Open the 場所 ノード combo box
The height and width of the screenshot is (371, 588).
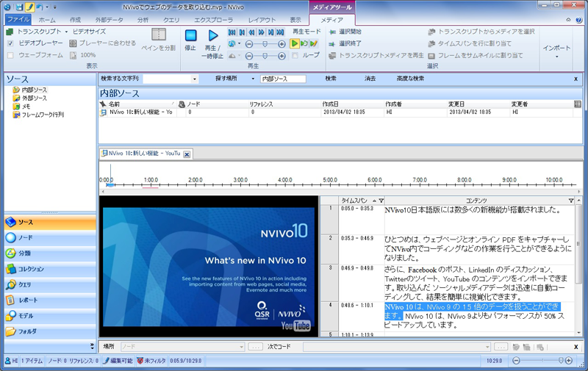tap(182, 347)
